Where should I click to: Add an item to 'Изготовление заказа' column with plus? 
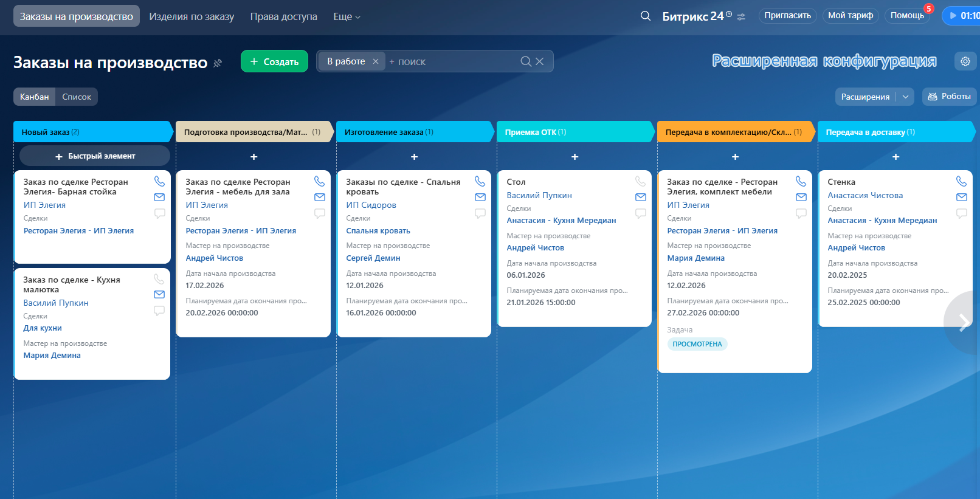point(415,157)
